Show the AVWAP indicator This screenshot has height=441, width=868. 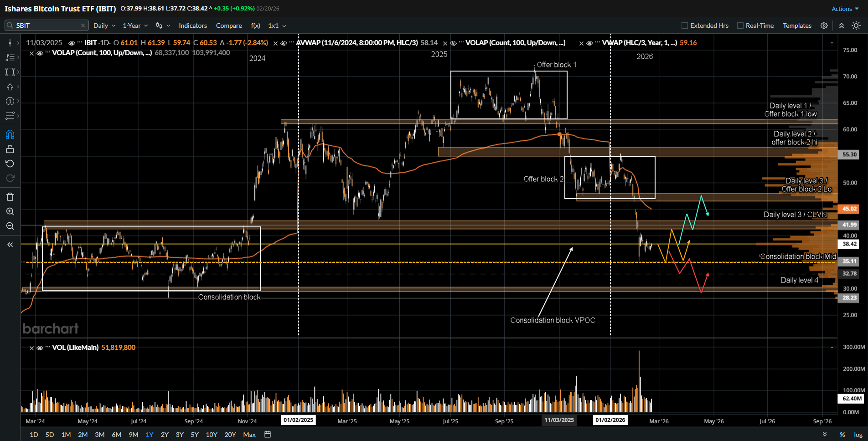284,43
